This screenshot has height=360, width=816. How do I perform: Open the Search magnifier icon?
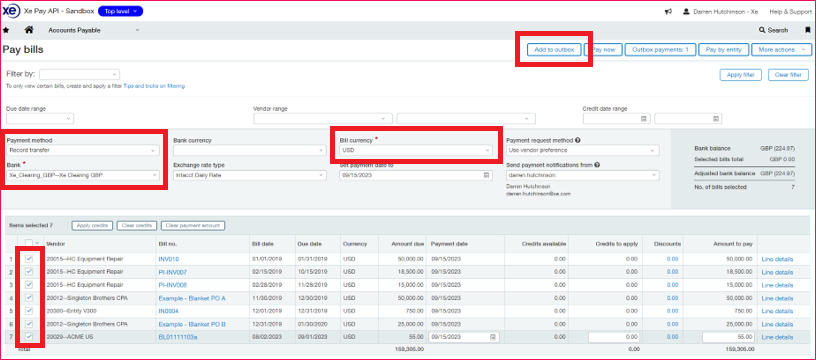pos(762,30)
